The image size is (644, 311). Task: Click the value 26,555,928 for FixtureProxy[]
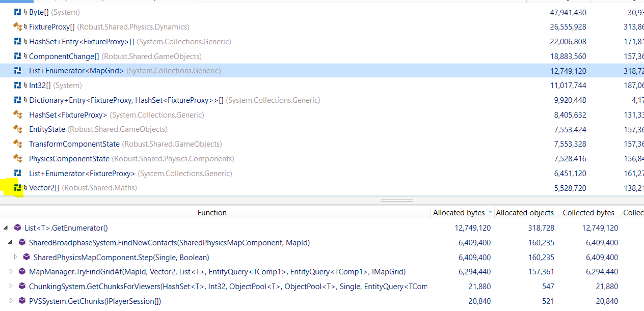(568, 26)
